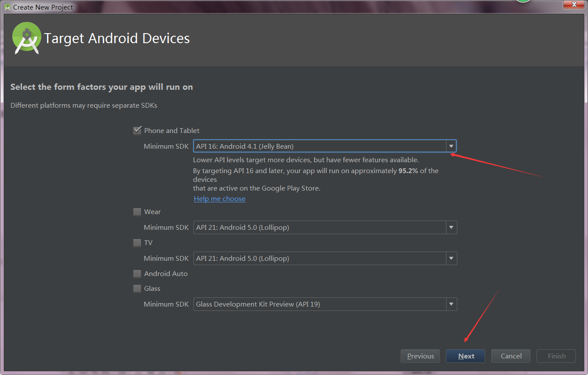Click 'Different platforms may require separate SDKs' text
Viewport: 588px width, 375px height.
tap(84, 106)
